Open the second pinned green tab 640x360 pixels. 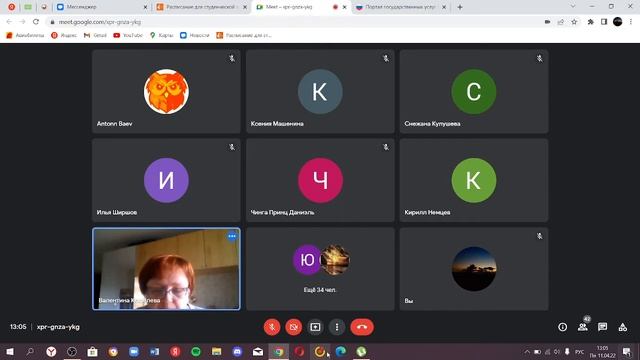click(28, 7)
